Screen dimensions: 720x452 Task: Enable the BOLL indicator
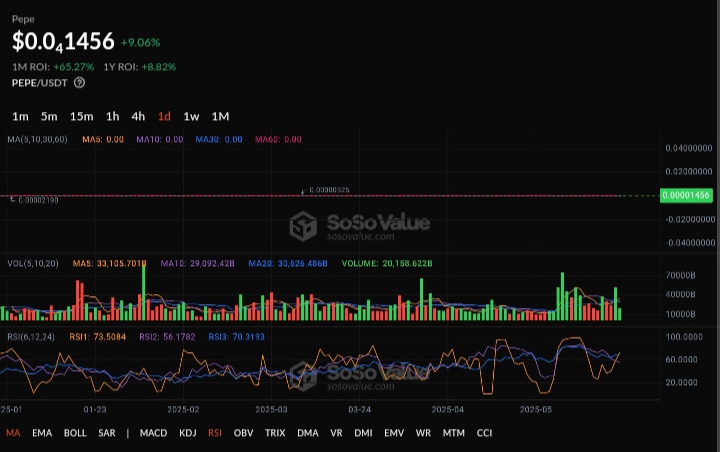(x=75, y=433)
